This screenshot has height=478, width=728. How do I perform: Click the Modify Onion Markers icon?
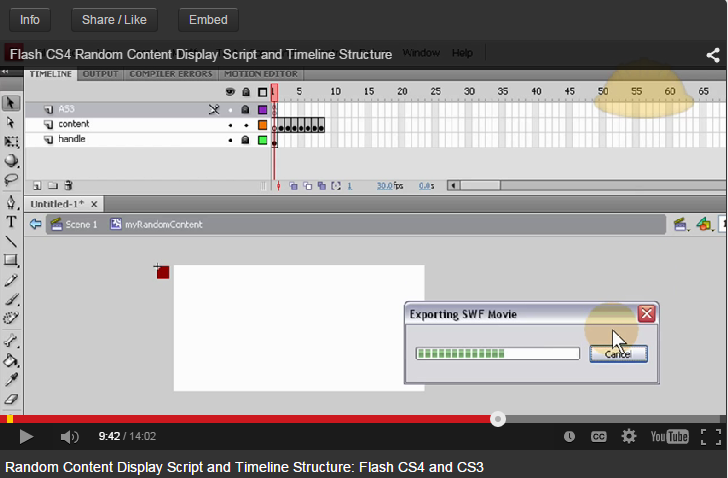click(x=336, y=186)
